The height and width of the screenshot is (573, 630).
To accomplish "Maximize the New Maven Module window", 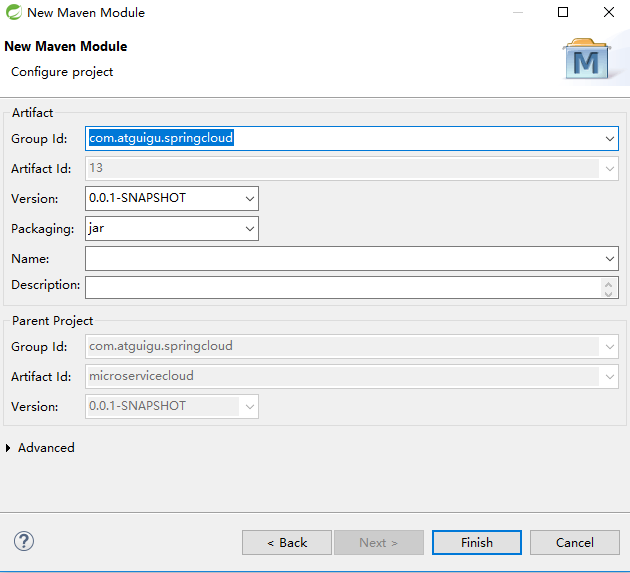I will click(x=563, y=12).
